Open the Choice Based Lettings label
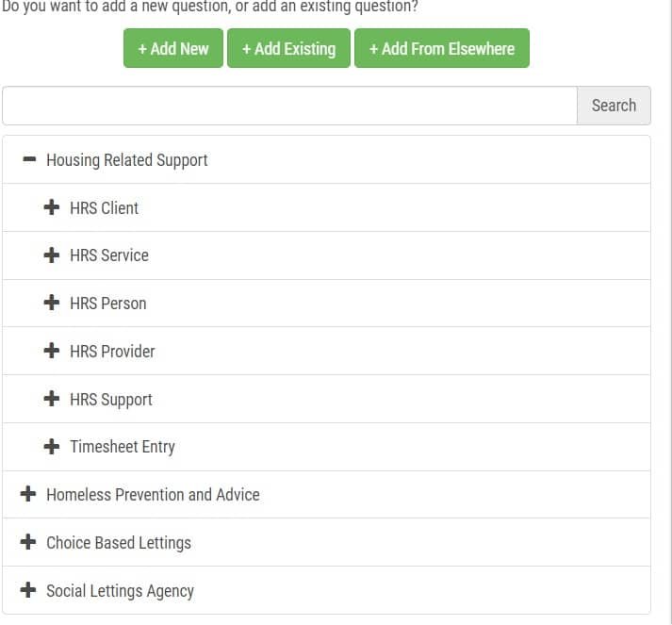This screenshot has width=672, height=625. 119,543
